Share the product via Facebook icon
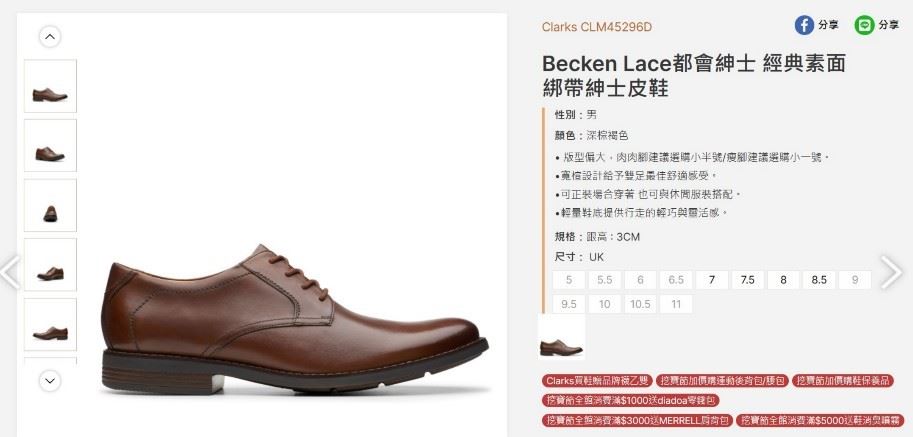 804,25
